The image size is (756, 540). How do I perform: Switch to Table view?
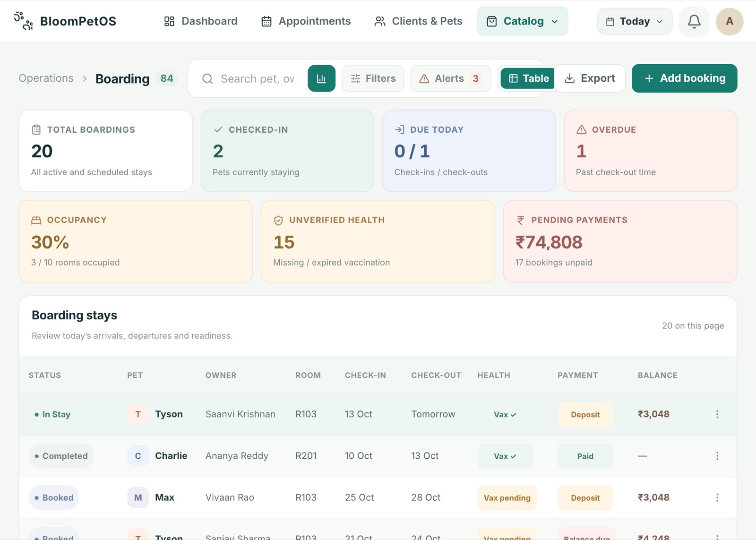point(528,78)
